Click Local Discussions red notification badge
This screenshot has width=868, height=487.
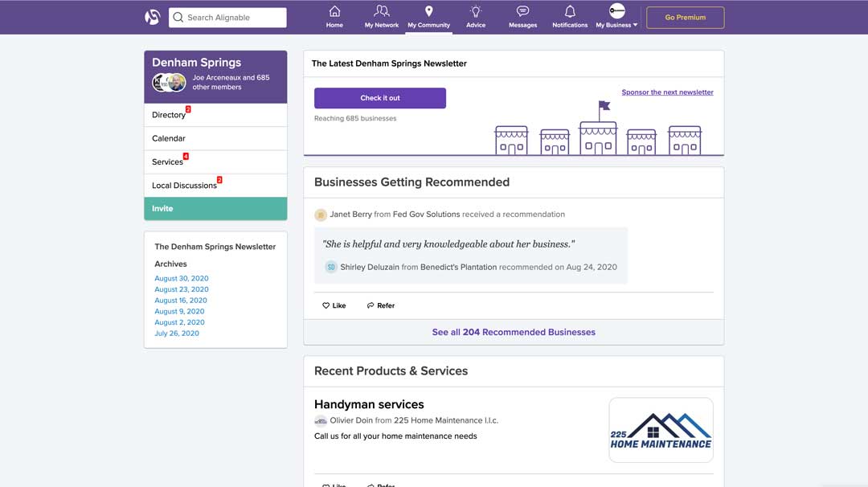pyautogui.click(x=219, y=180)
